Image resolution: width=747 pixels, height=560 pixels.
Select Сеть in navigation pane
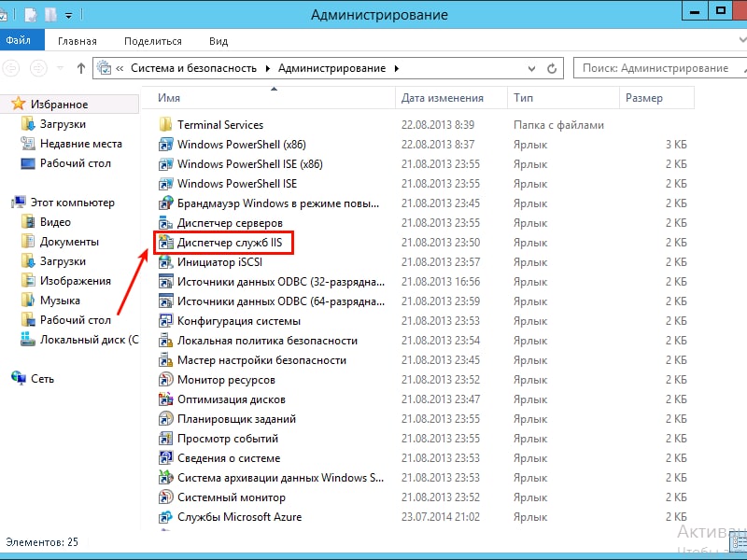coord(42,379)
